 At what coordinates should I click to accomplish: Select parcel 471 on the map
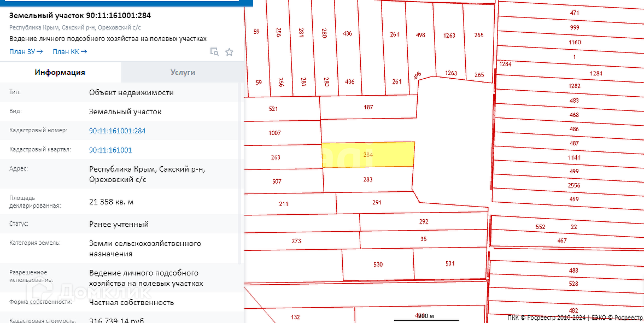(575, 13)
